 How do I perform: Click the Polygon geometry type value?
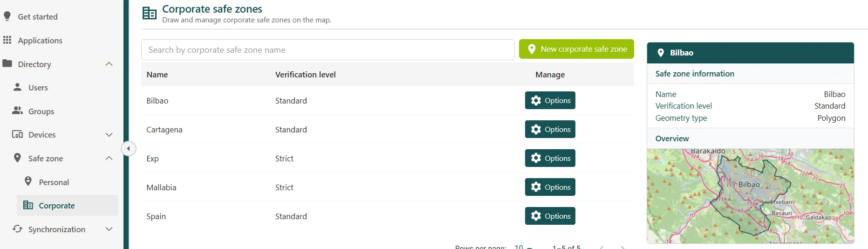[831, 118]
